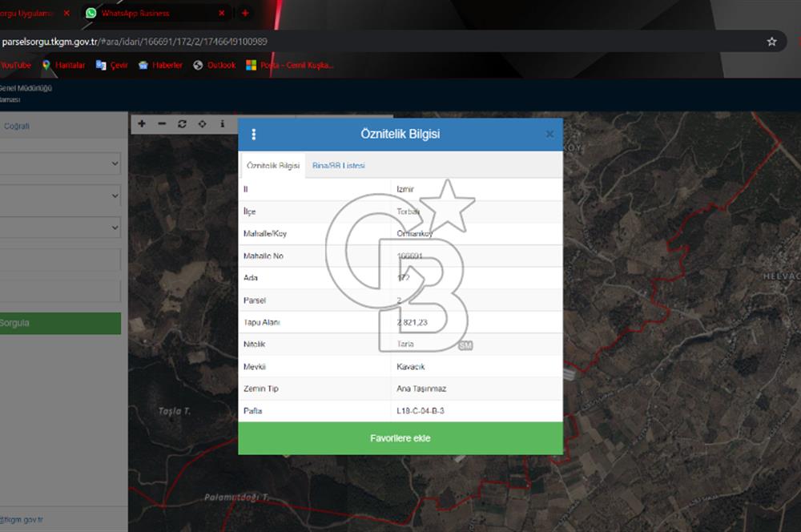Click the Mahalle/Köy label
Viewport: 801px width, 532px height.
click(x=264, y=233)
